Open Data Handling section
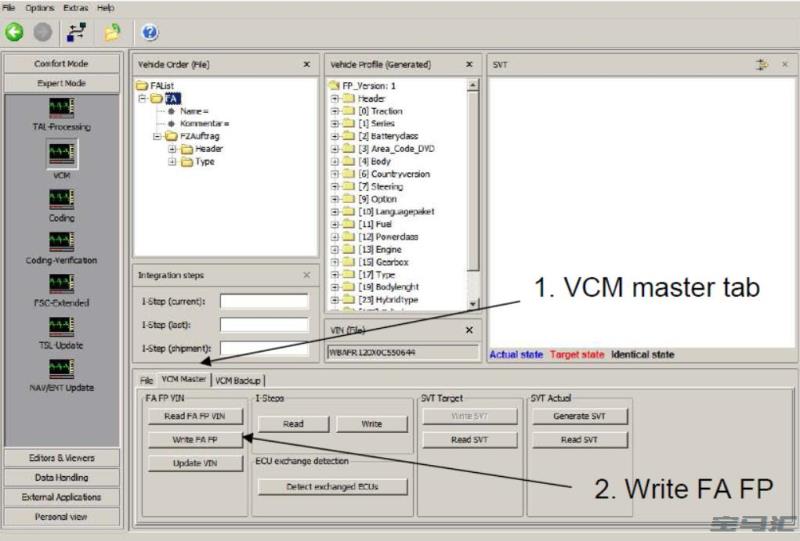Screen dimensions: 800x541 (61, 477)
